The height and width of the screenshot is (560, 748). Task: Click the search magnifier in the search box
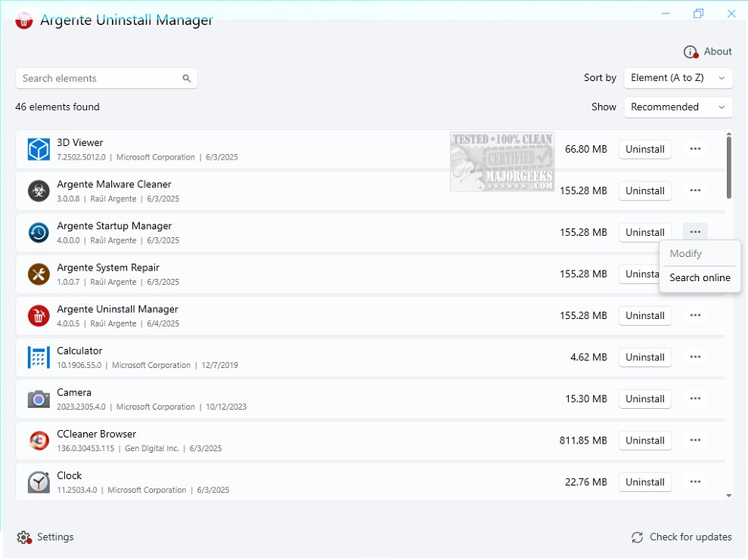click(x=186, y=78)
